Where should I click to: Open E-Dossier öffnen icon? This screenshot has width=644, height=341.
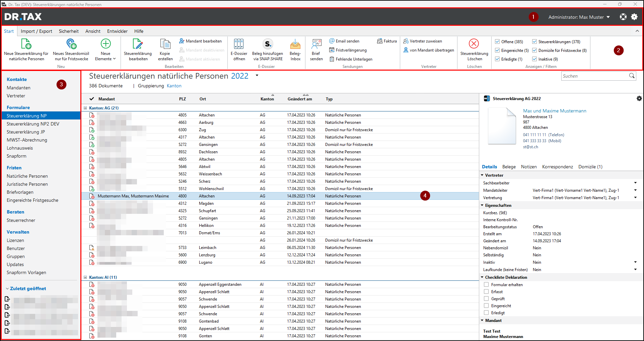tap(239, 44)
